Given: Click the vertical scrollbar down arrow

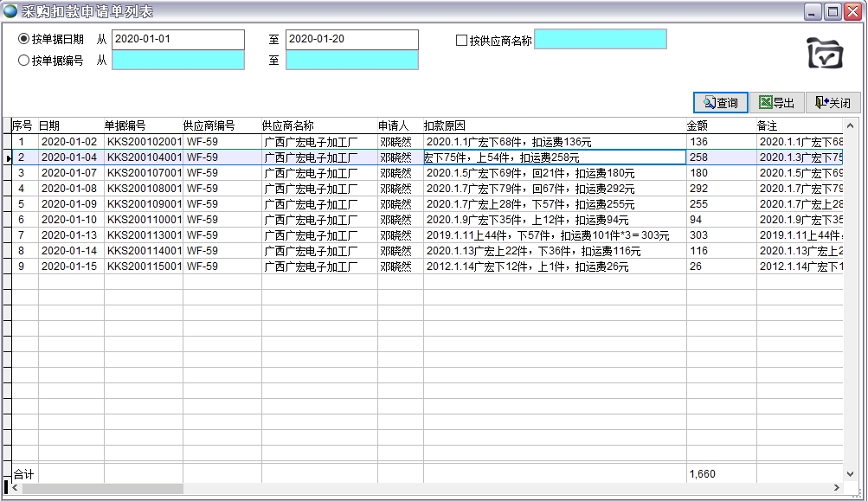Looking at the screenshot, I should (849, 473).
